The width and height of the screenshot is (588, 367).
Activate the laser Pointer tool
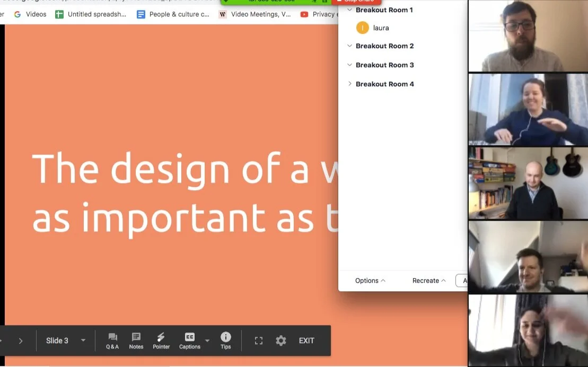(161, 341)
